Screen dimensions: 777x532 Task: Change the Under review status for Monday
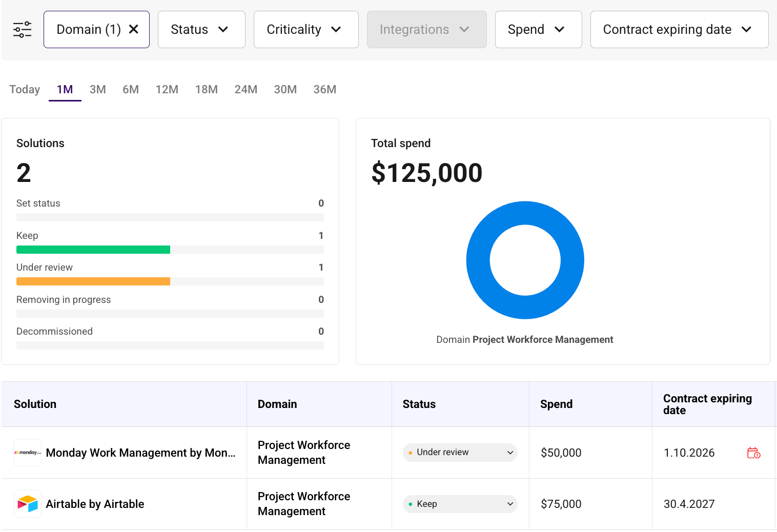pyautogui.click(x=460, y=453)
